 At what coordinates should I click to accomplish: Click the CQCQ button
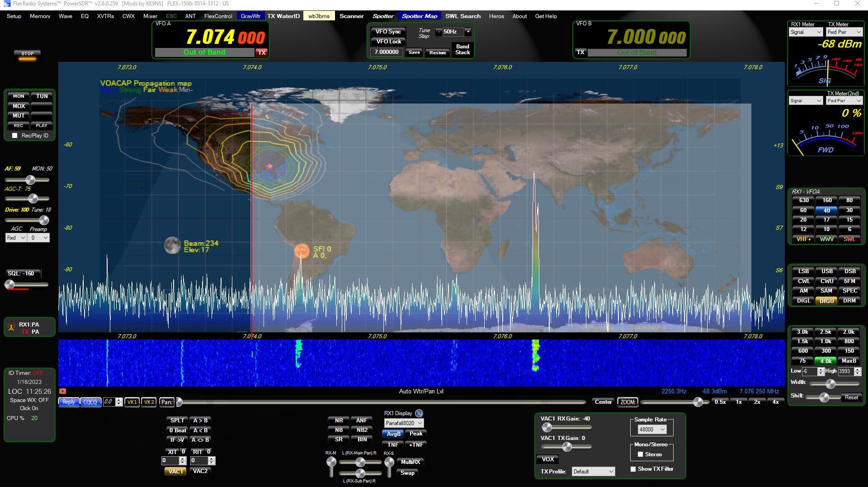pyautogui.click(x=90, y=402)
